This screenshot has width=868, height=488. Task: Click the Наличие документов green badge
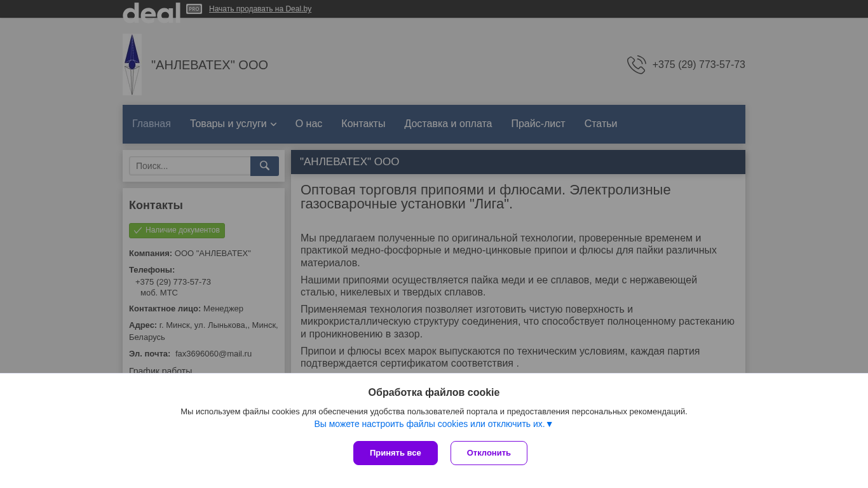tap(177, 230)
